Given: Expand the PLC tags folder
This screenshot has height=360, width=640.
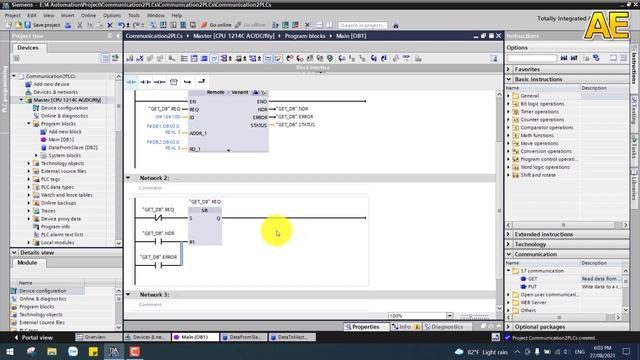Looking at the screenshot, I should tap(29, 179).
